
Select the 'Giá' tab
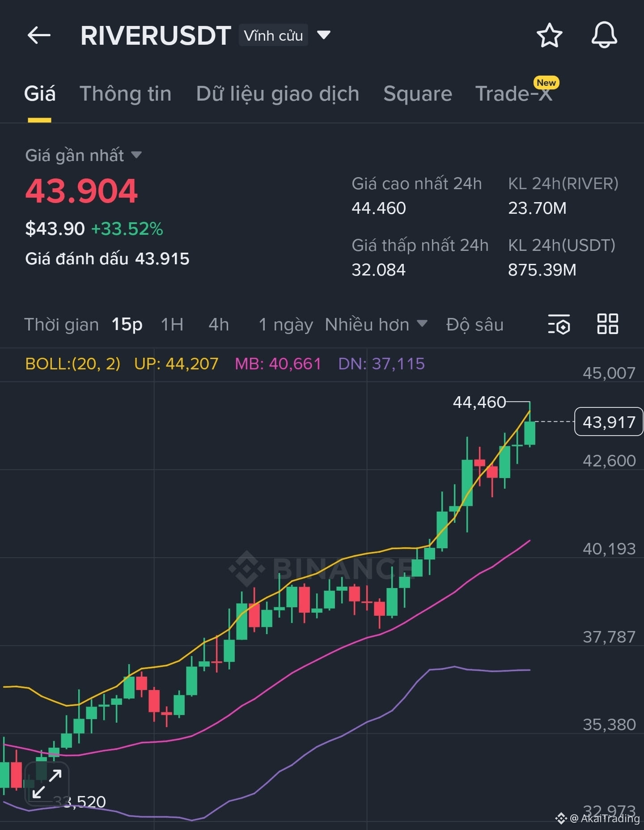[x=40, y=94]
